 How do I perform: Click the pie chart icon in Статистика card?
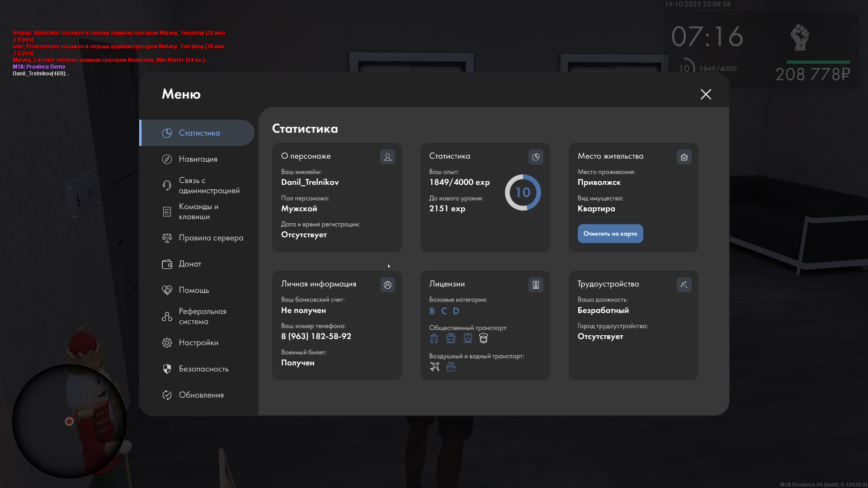pos(536,157)
